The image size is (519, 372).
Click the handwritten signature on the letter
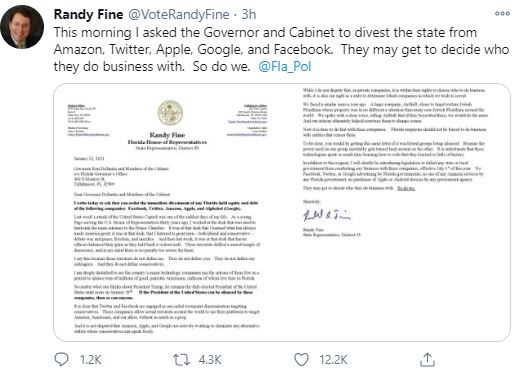[326, 215]
